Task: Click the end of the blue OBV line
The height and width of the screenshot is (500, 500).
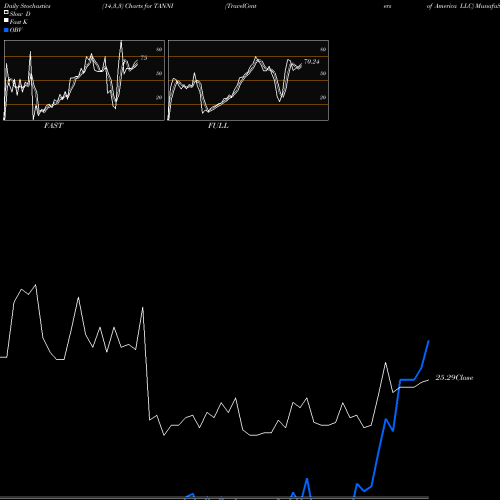Action: coord(429,341)
